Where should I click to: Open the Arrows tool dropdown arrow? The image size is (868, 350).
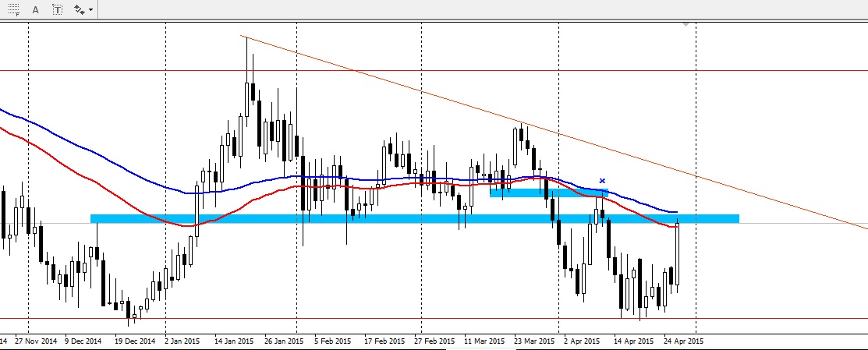[x=90, y=10]
